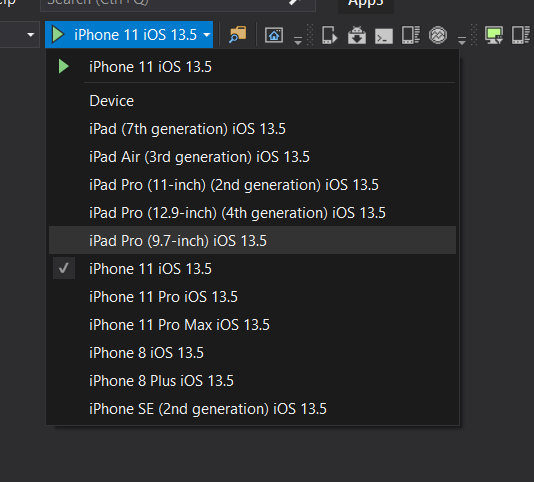Select iPhone 11 Pro iOS 13.5

(252, 296)
